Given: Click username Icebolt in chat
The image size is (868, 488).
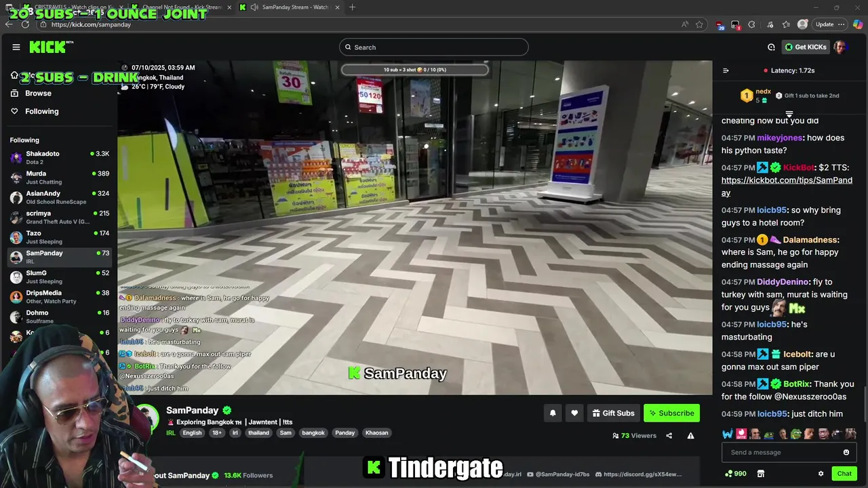Looking at the screenshot, I should coord(797,354).
